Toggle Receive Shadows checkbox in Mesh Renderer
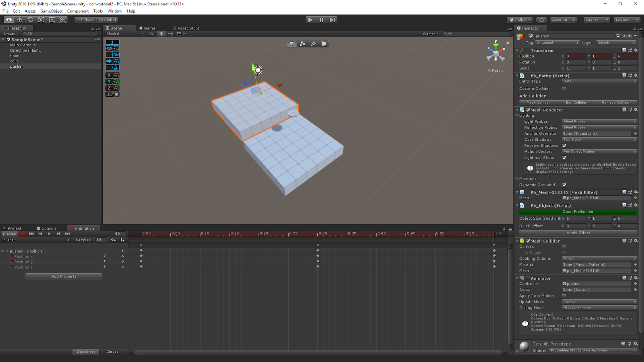This screenshot has height=362, width=644. pyautogui.click(x=564, y=145)
